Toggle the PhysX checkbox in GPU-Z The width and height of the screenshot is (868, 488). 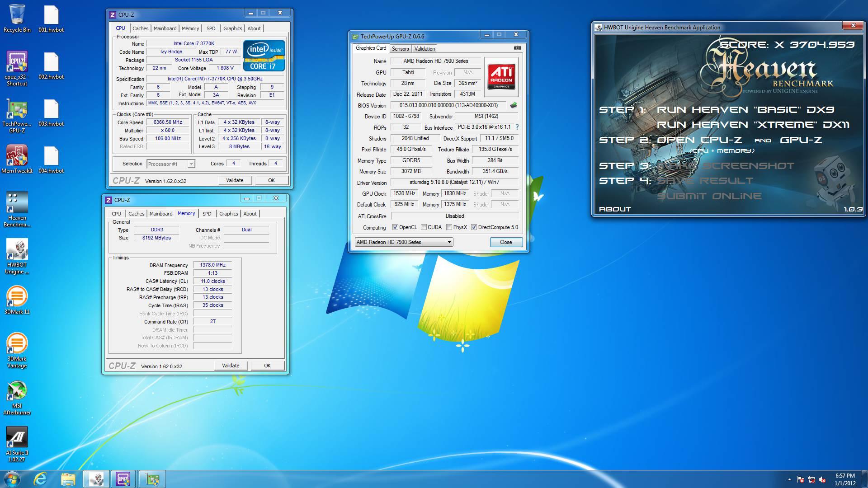449,227
